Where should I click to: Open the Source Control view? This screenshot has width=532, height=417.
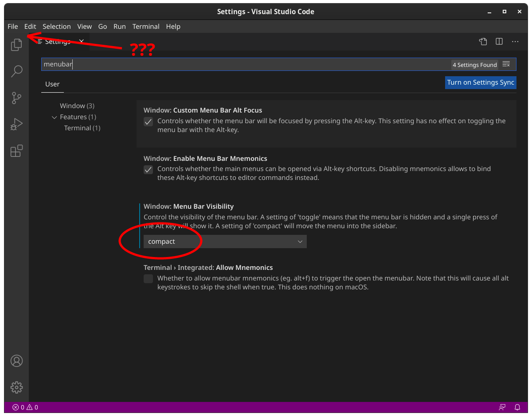coord(16,98)
